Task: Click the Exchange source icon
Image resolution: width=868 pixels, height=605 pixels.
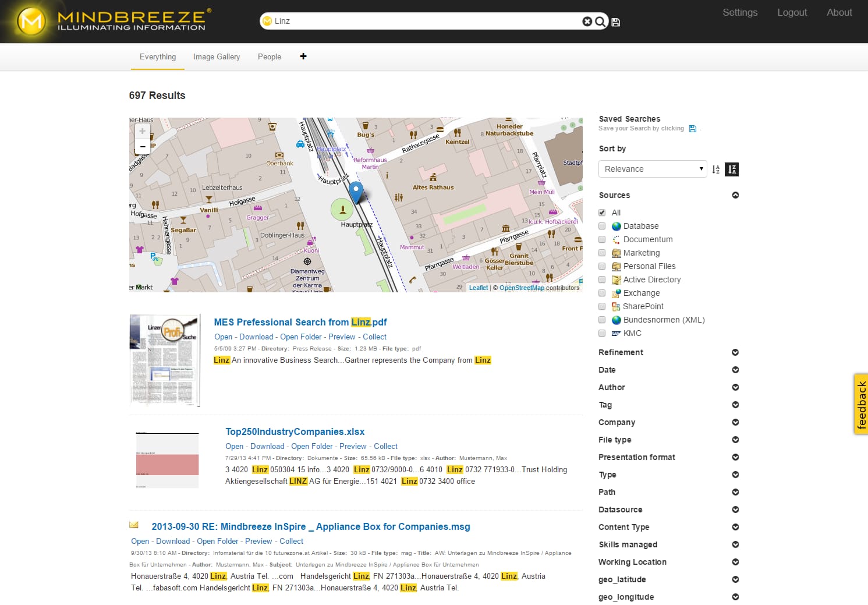Action: (x=617, y=293)
